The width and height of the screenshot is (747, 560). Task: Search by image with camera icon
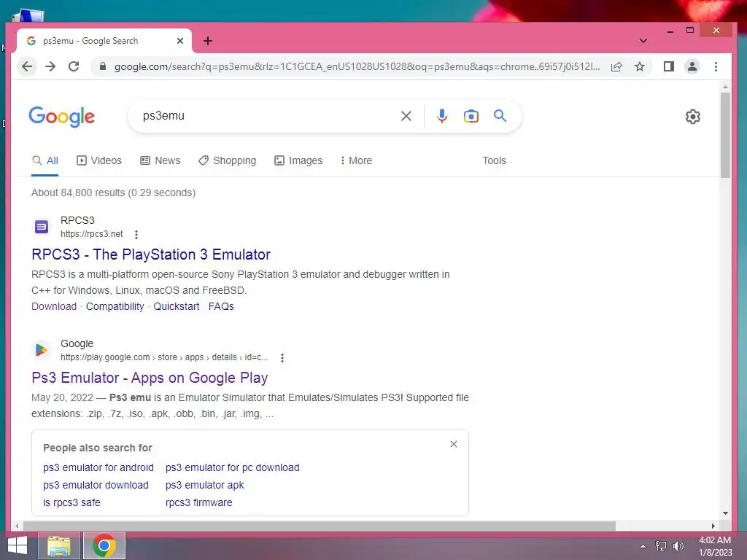tap(471, 116)
